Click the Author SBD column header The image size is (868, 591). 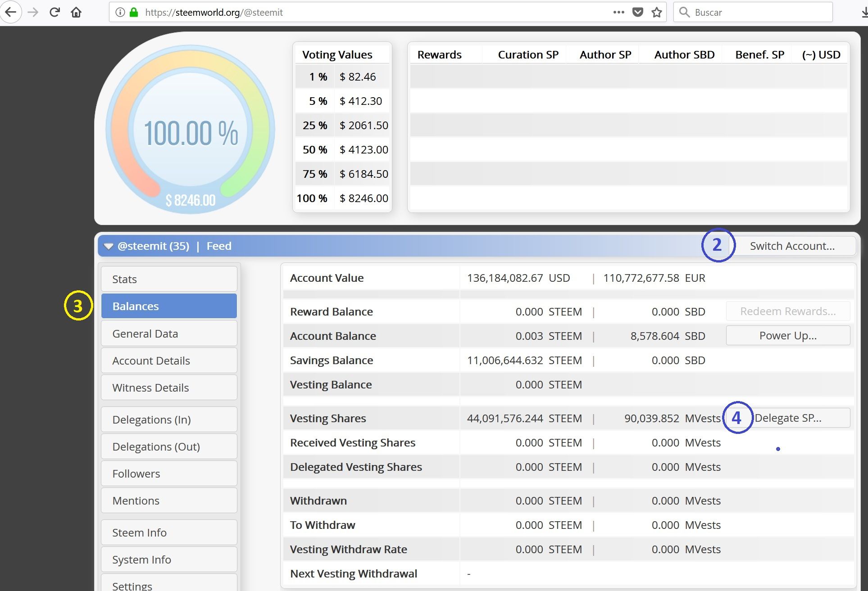coord(684,54)
